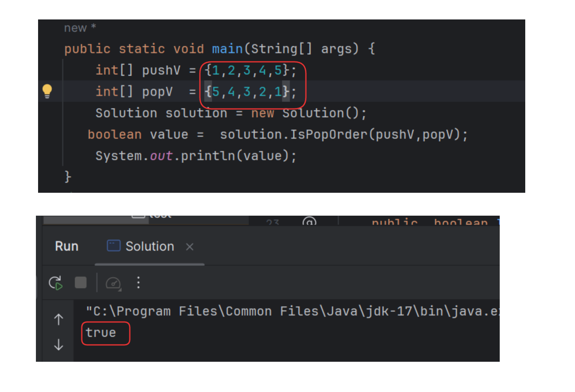Click the 'popV' variable declaration
Viewport: 575px width, 392px height.
coord(157,92)
